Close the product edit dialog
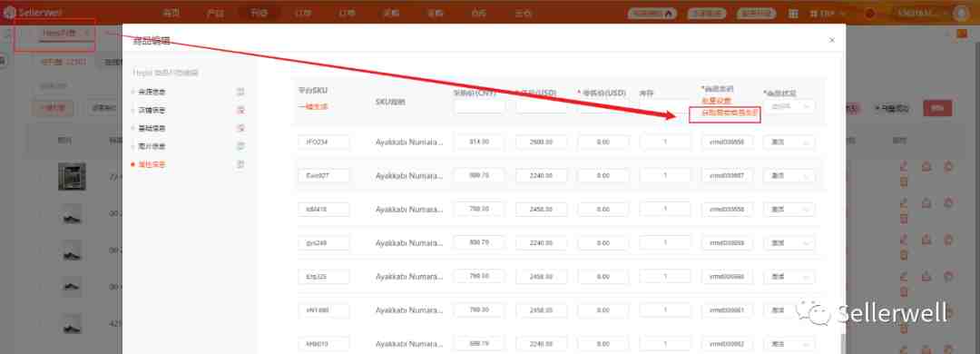 (x=832, y=40)
